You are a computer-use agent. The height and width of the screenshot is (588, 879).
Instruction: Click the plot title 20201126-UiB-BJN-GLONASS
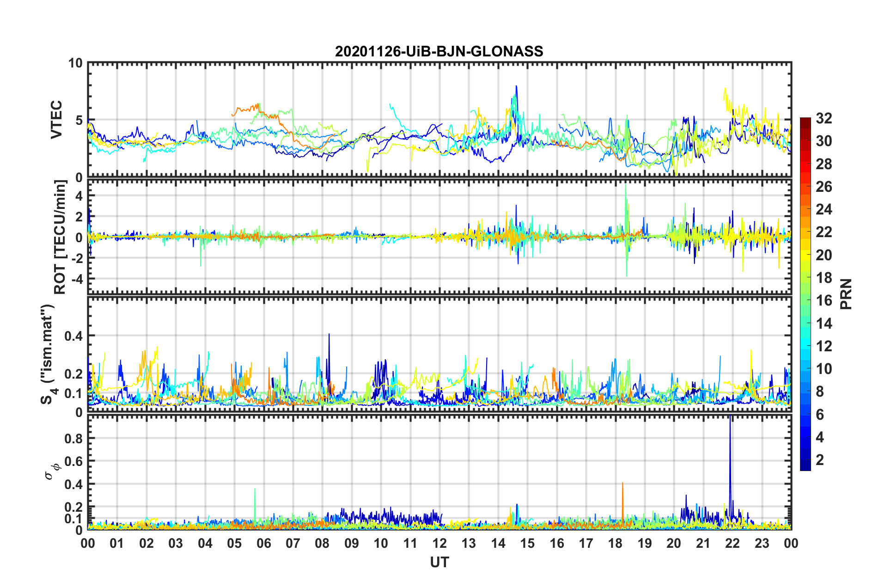[439, 51]
